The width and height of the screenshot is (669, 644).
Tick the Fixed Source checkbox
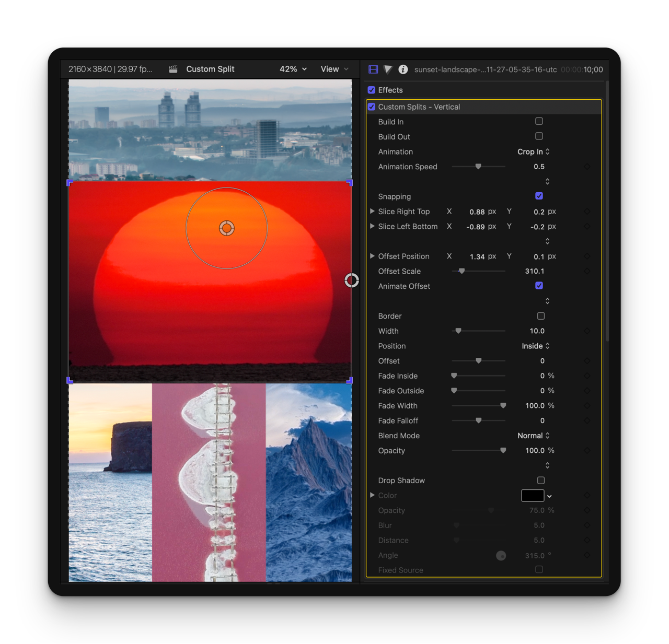[539, 570]
